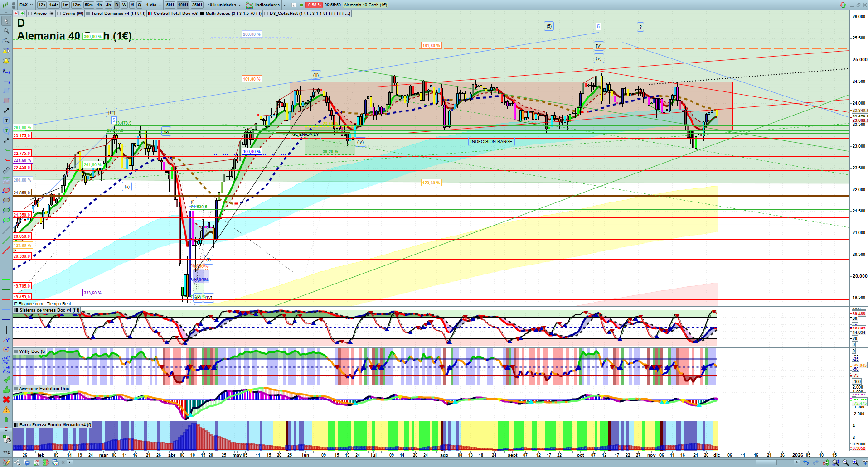Click the 1m timeframe button
868x467 pixels.
66,5
